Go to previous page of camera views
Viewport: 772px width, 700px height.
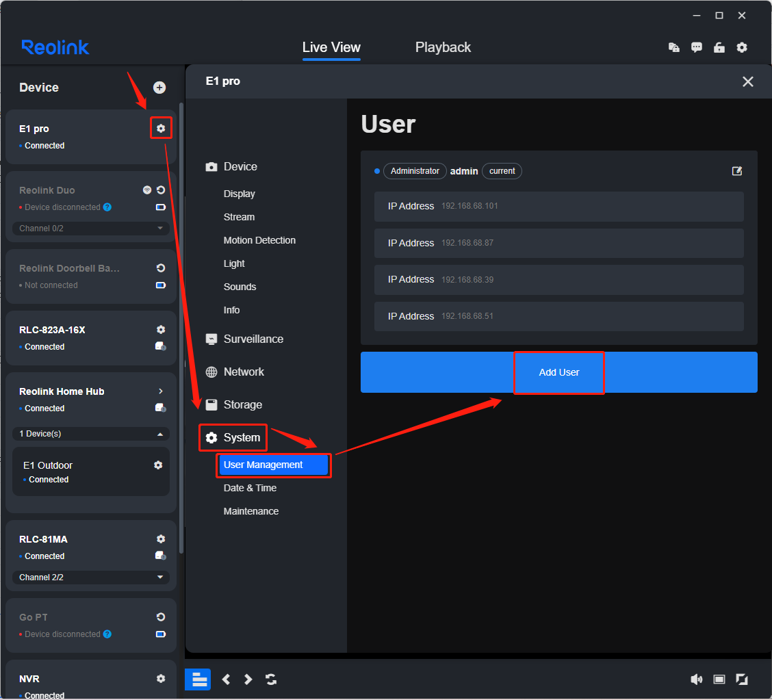(226, 680)
